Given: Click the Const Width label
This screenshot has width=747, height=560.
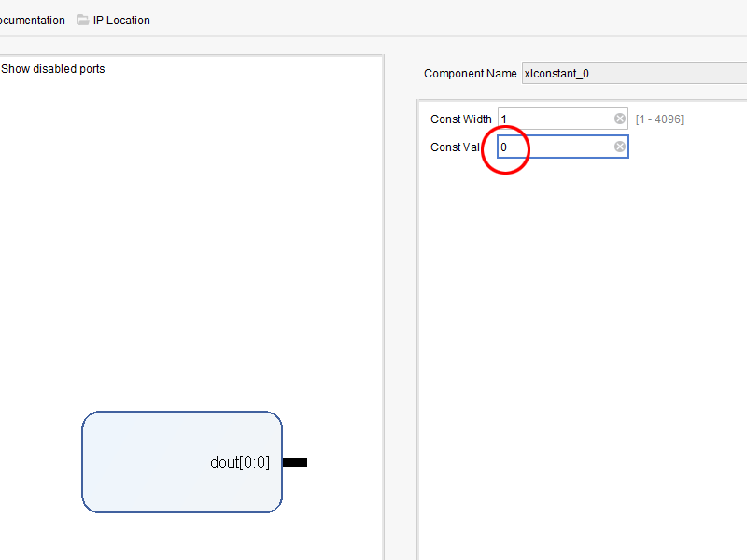Looking at the screenshot, I should (x=460, y=119).
